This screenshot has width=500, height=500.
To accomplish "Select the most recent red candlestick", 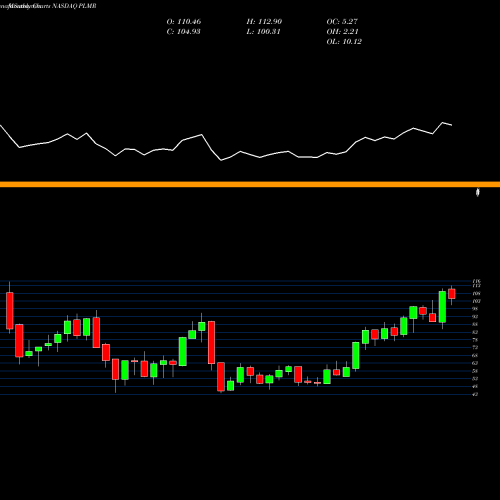I will pyautogui.click(x=452, y=294).
